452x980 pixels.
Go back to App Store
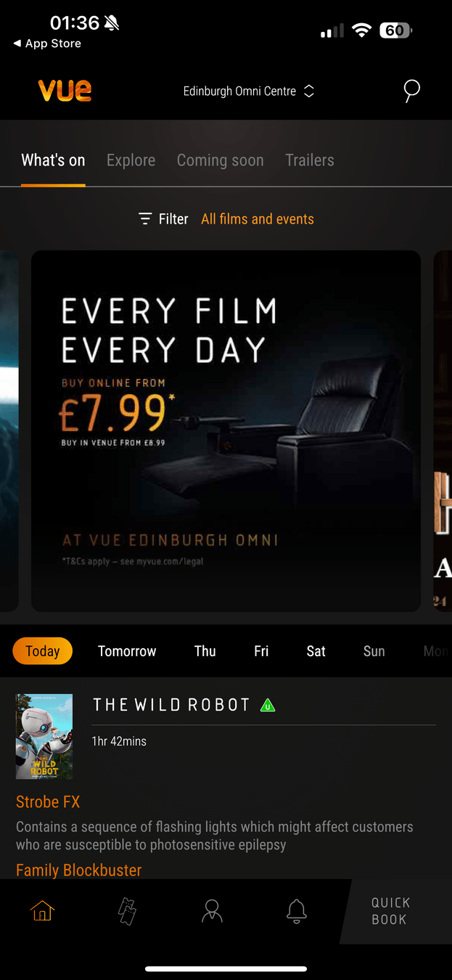pyautogui.click(x=47, y=44)
